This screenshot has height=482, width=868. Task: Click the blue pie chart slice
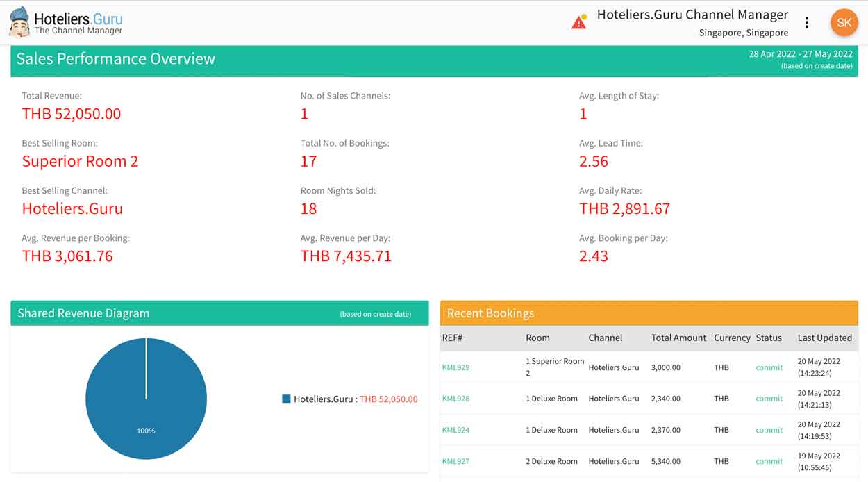pyautogui.click(x=146, y=399)
